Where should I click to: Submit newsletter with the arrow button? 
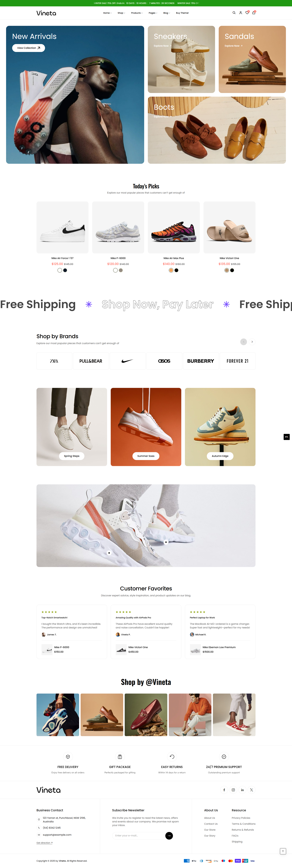[169, 836]
